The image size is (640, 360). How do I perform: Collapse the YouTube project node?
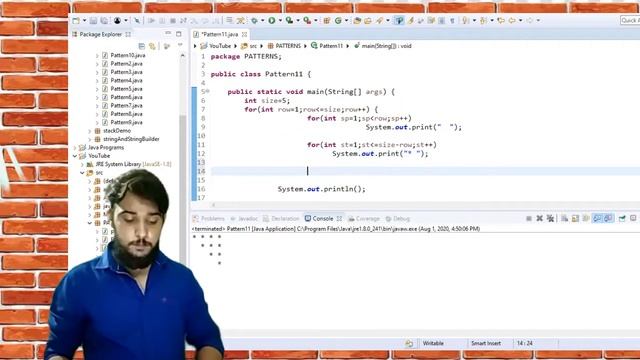[76, 156]
